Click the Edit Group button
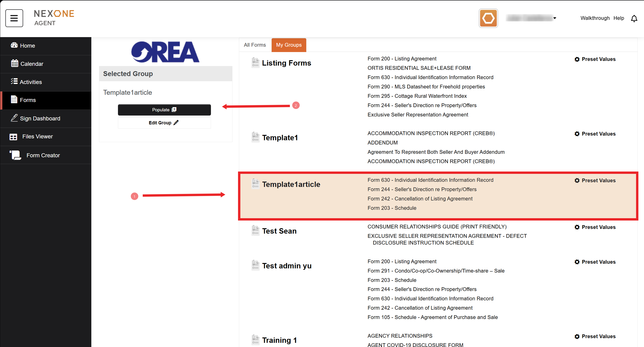The width and height of the screenshot is (644, 347). [x=164, y=123]
